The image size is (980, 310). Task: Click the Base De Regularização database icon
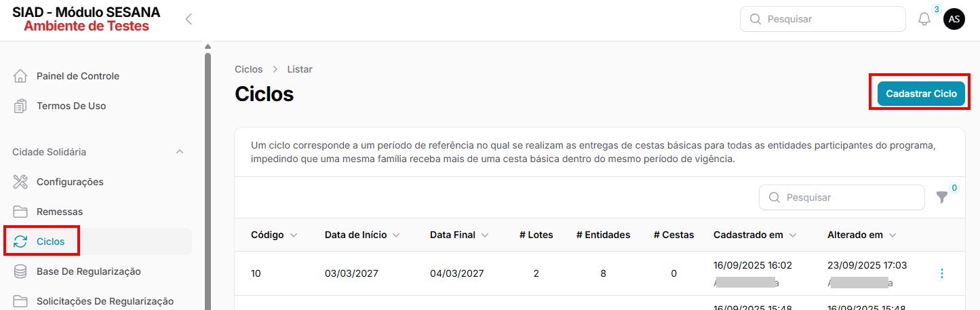(20, 271)
